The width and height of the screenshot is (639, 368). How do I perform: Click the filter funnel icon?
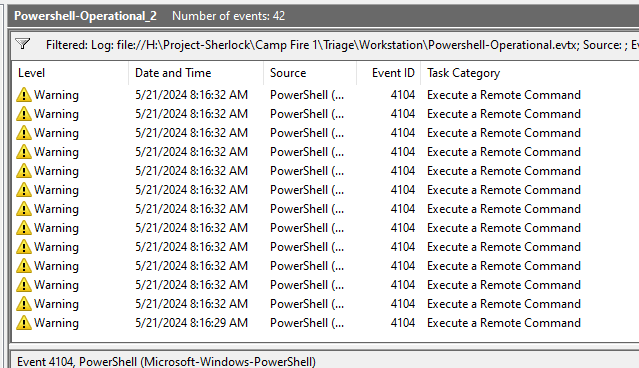(23, 44)
